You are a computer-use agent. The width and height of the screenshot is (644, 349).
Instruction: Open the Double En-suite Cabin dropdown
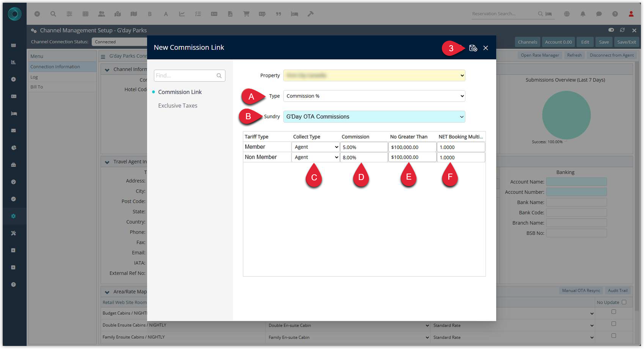coord(348,325)
